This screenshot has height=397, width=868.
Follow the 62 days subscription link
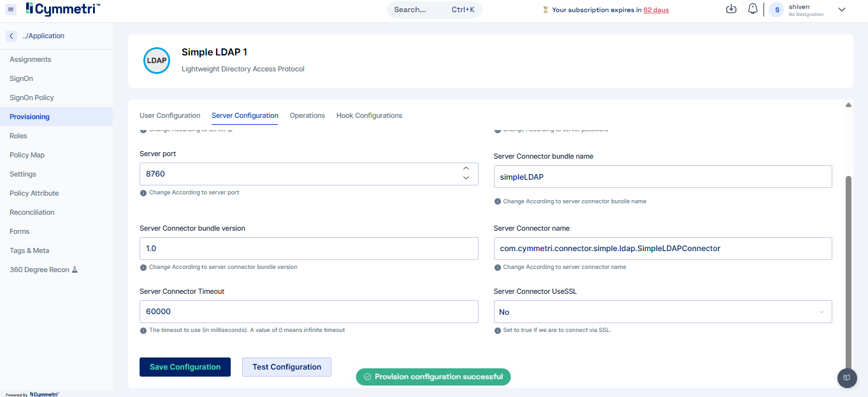coord(656,10)
